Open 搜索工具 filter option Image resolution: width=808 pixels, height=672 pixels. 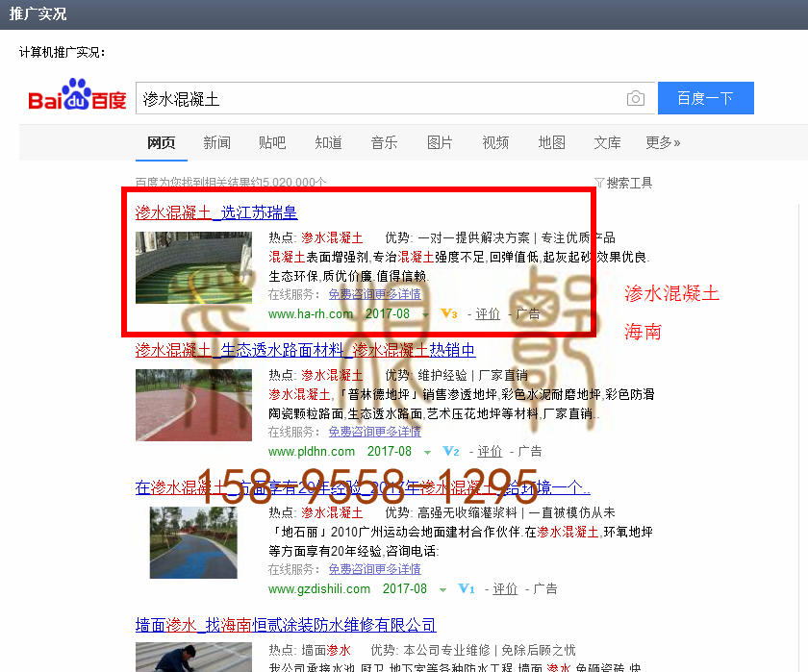pos(629,183)
